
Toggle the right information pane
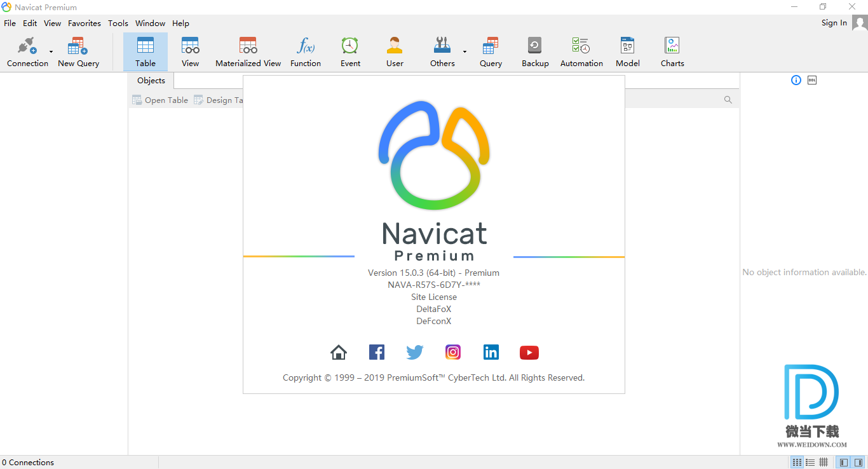(x=858, y=462)
